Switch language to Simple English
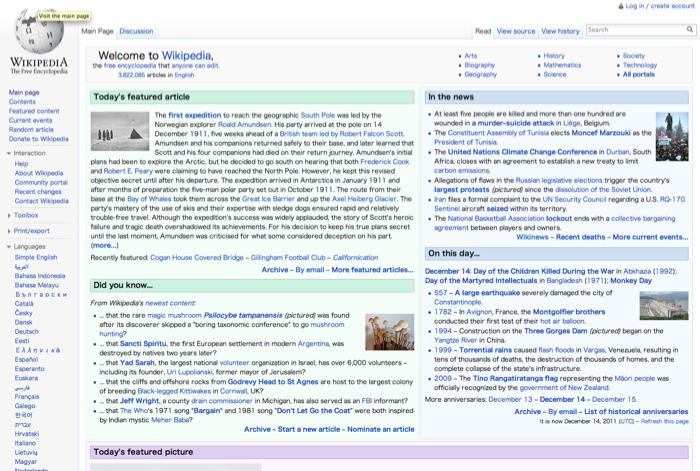Screen dimensions: 700x471 [36, 257]
